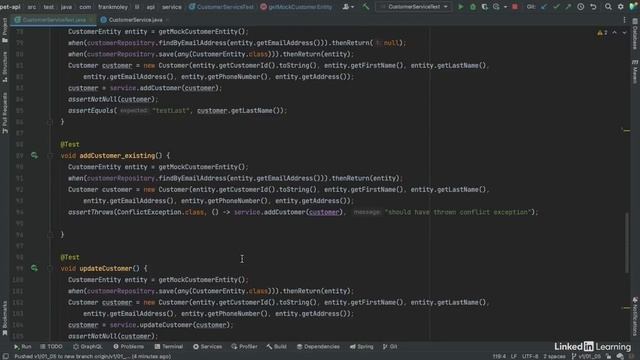Screen dimensions: 640x360
Task: Expand the profiler run options arrow
Action: point(505,7)
